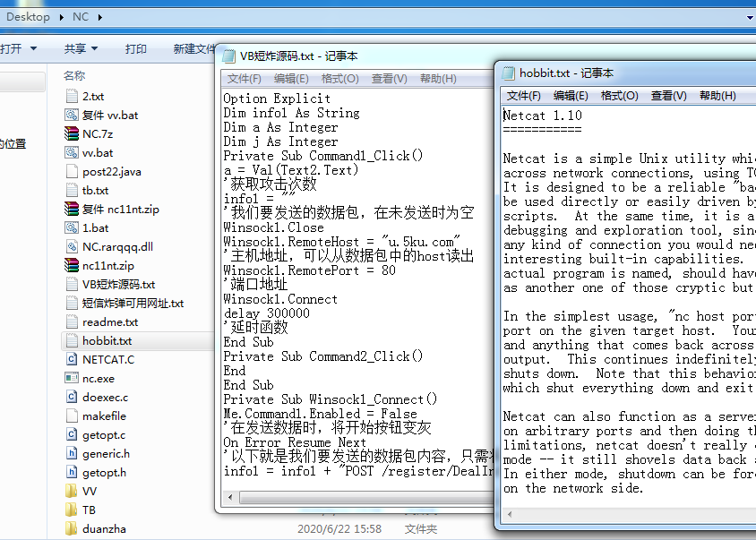This screenshot has width=756, height=540.
Task: Click the "Winsock1.Connect" code line
Action: pos(280,299)
